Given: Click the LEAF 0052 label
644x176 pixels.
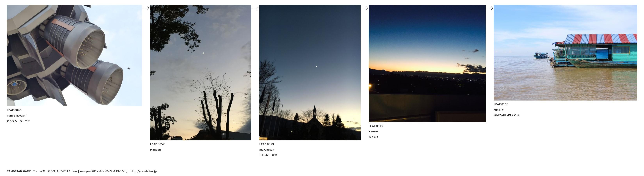Looking at the screenshot, I should [157, 144].
